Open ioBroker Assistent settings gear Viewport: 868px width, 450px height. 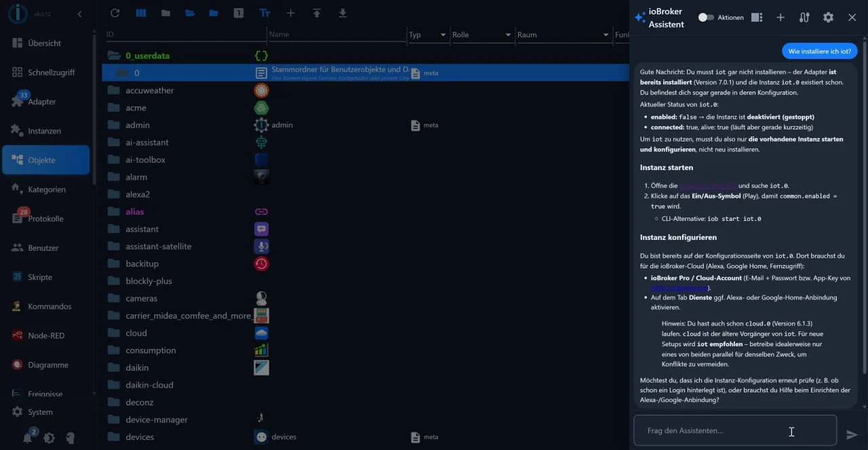(x=828, y=17)
